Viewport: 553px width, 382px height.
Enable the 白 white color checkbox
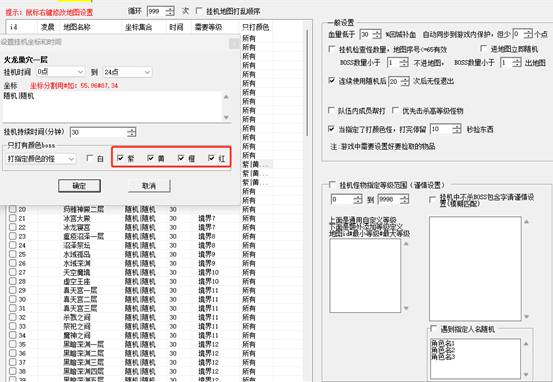(x=90, y=158)
